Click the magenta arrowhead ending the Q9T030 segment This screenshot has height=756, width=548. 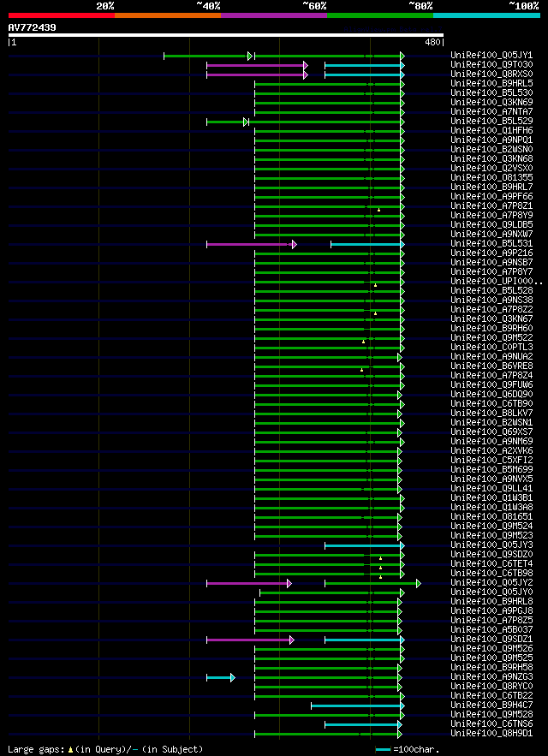click(306, 65)
